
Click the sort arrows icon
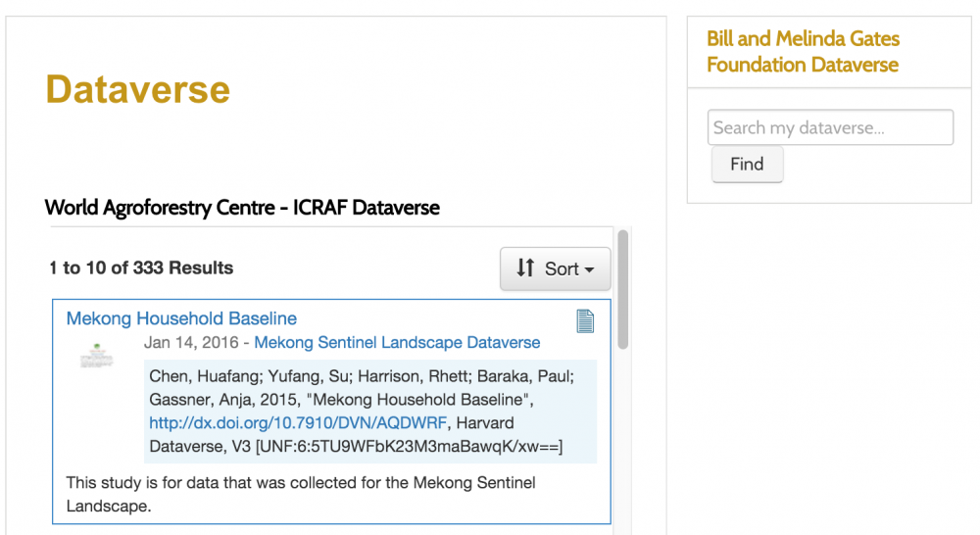coord(525,268)
